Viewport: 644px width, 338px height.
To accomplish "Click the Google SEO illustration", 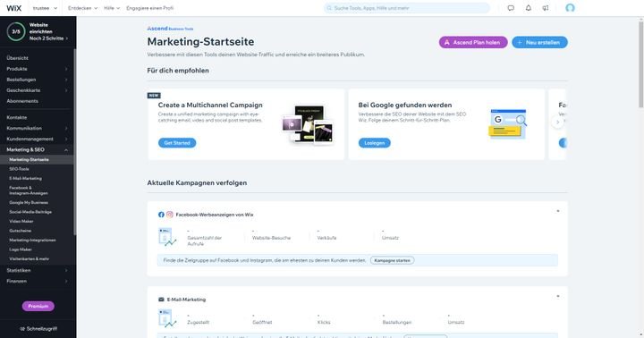I will (508, 124).
